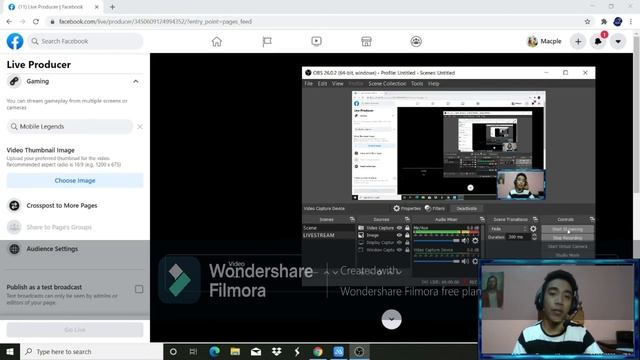Undock the Sources panel icon

pyautogui.click(x=407, y=220)
